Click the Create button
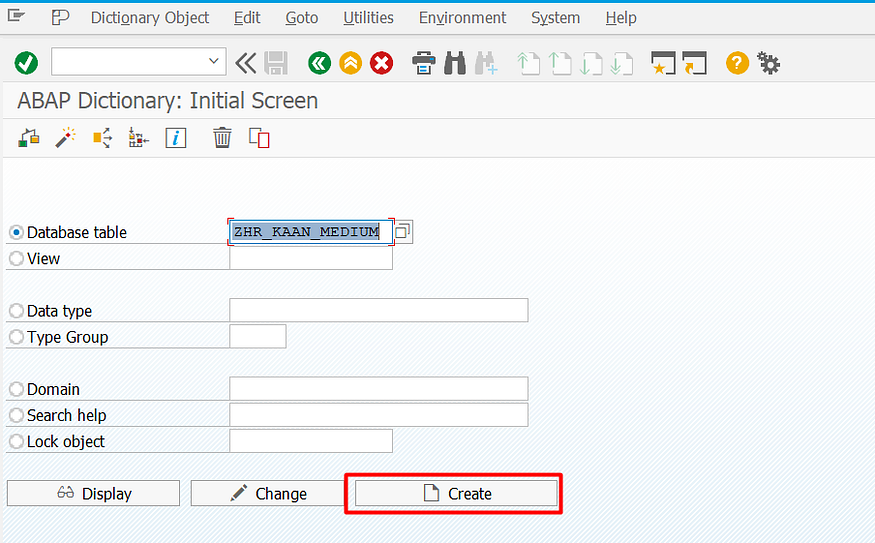This screenshot has height=543, width=875. pyautogui.click(x=456, y=493)
